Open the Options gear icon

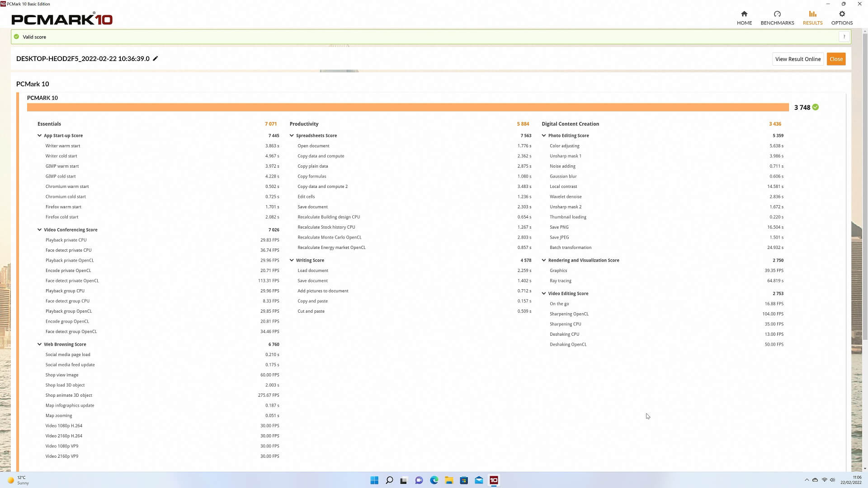point(842,14)
